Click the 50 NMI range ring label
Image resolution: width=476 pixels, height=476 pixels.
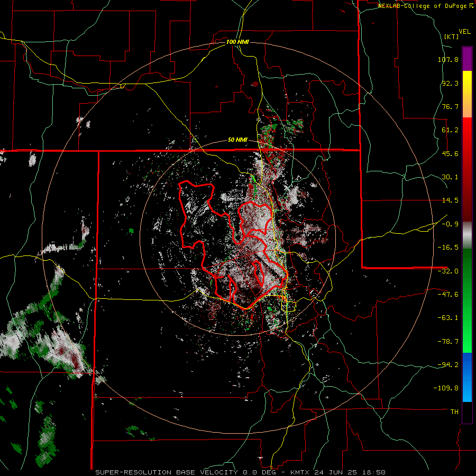[x=237, y=140]
